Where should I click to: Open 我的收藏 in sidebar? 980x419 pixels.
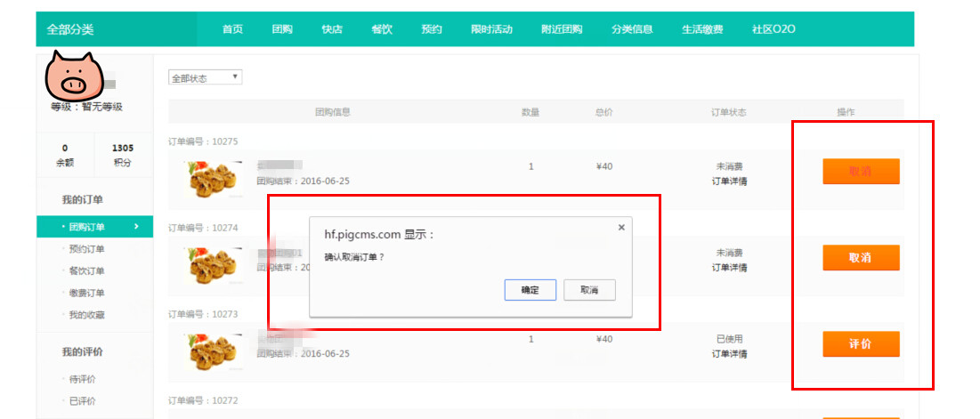coord(87,315)
